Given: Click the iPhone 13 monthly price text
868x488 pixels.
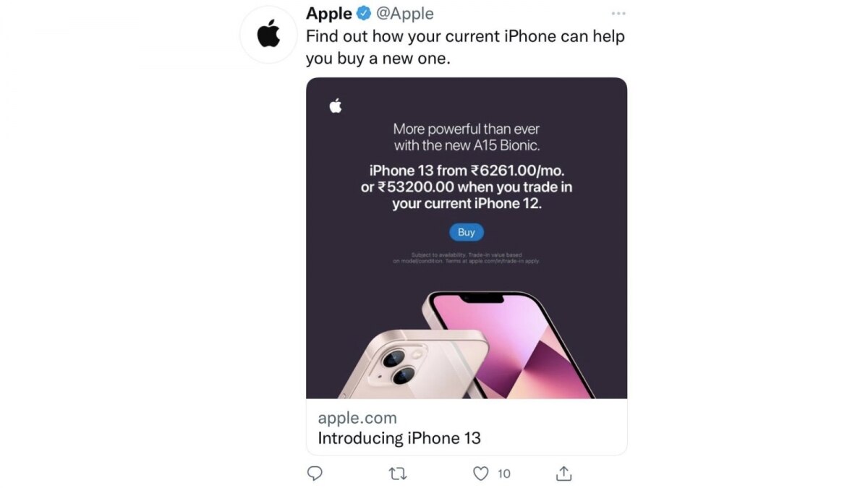Looking at the screenshot, I should (x=467, y=171).
